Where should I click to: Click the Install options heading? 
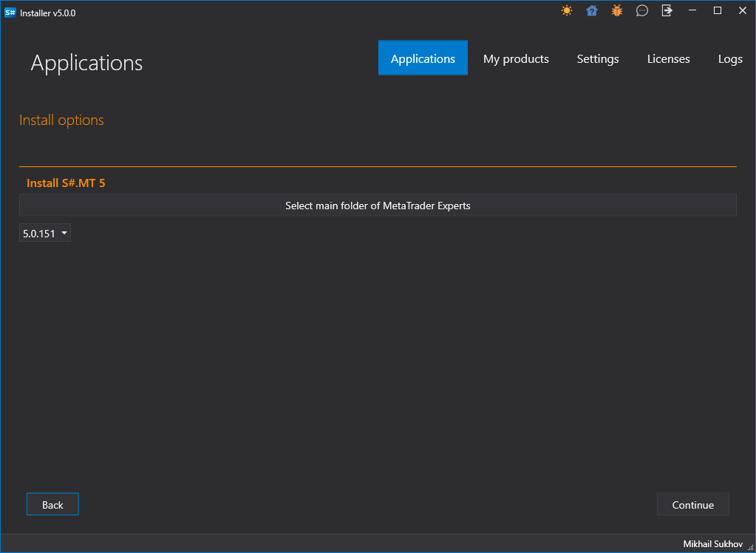pos(61,120)
